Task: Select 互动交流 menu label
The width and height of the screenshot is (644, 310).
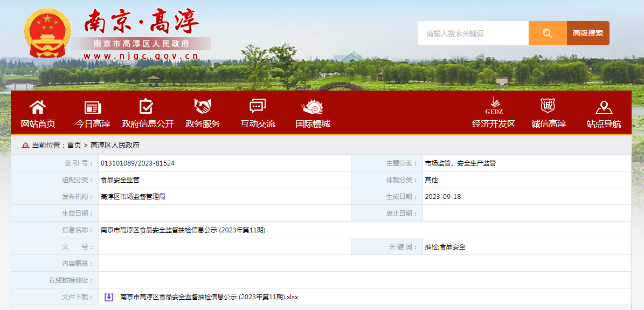Action: click(258, 124)
